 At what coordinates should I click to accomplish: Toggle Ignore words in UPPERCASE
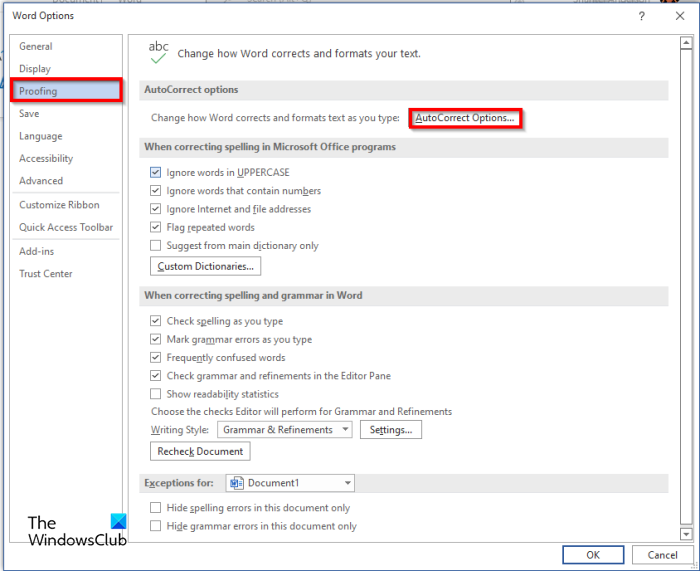click(x=155, y=172)
